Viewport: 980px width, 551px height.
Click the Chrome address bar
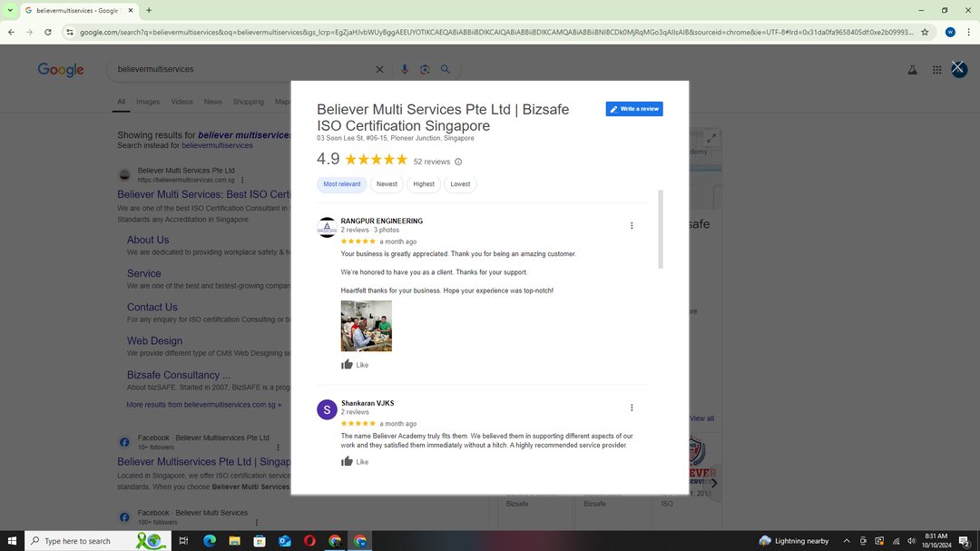496,32
